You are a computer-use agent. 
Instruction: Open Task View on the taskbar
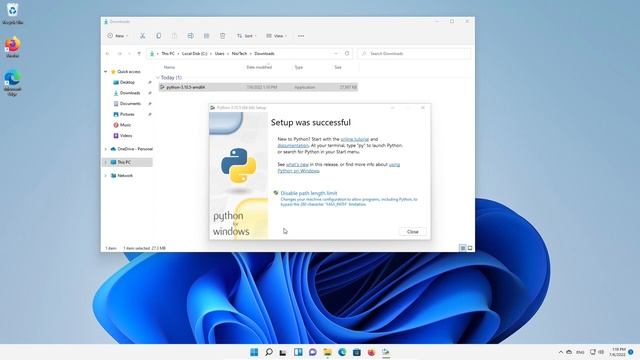283,352
